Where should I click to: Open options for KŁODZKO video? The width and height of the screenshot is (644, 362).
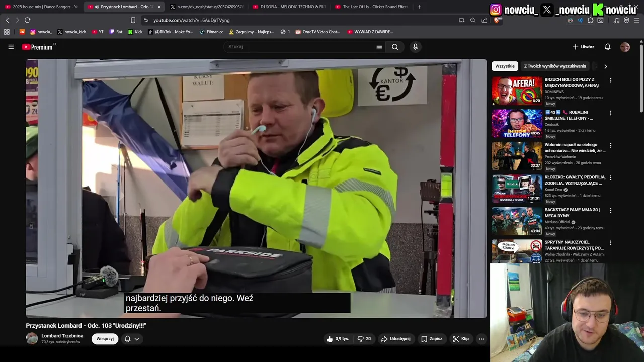(x=610, y=178)
